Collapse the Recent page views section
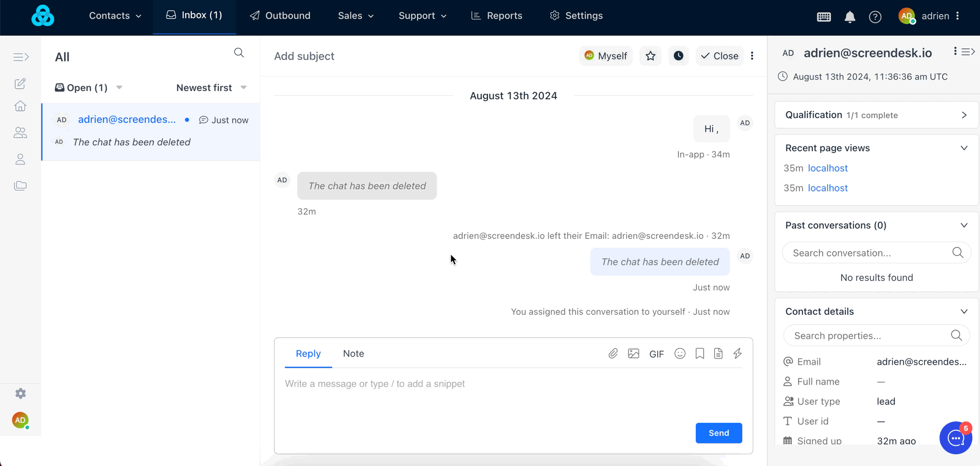 (x=964, y=148)
